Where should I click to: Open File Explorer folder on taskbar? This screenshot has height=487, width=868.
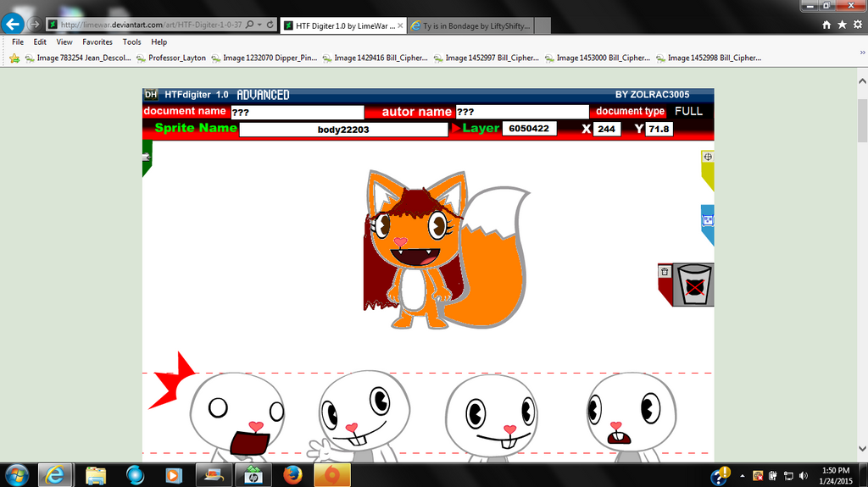pyautogui.click(x=96, y=475)
